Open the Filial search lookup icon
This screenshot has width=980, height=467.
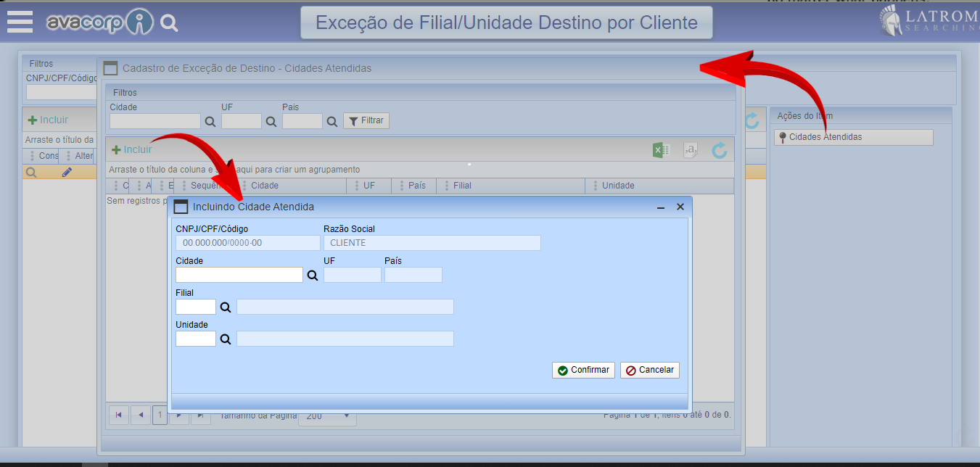point(226,307)
